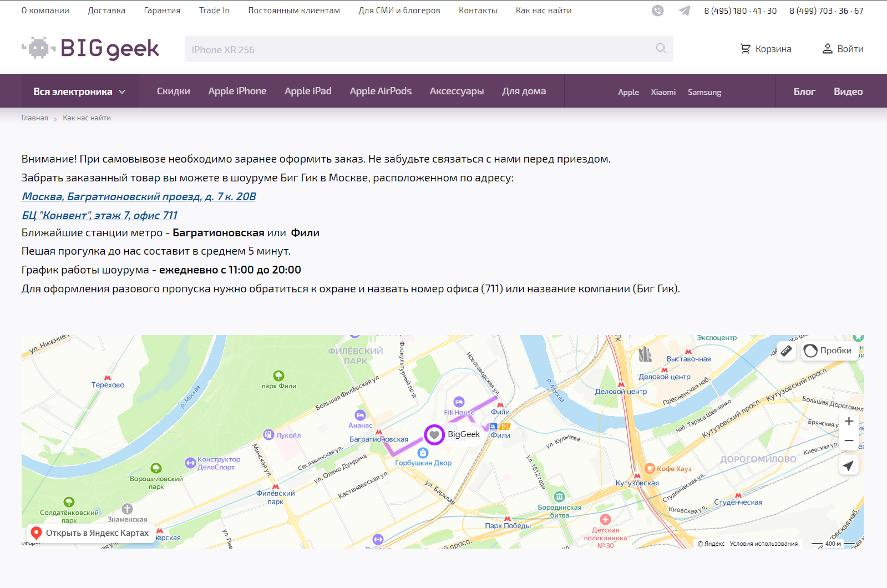
Task: Click the Детская поликлиника medical pin
Action: pos(605,520)
